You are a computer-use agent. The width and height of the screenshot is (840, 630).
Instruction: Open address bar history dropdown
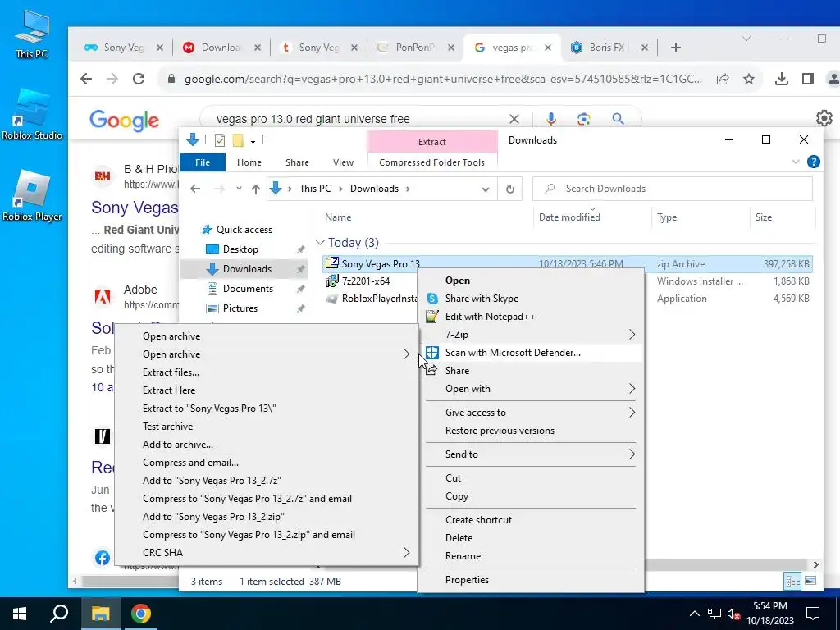point(486,189)
